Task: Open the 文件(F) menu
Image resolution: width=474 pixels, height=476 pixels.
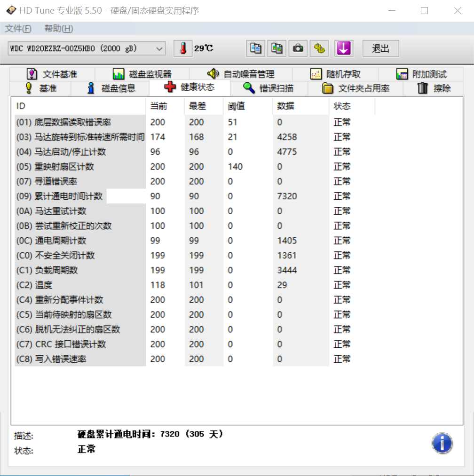Action: 18,29
